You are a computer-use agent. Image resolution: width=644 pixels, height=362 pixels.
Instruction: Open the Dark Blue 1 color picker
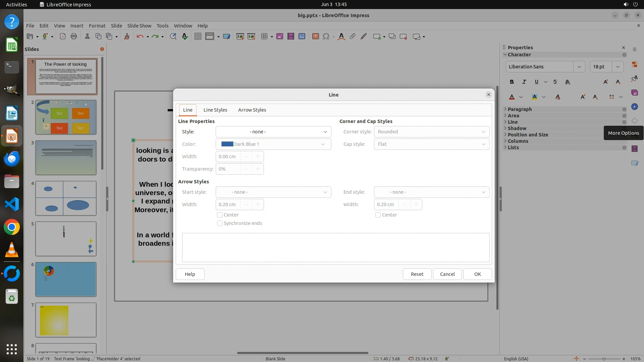click(273, 144)
